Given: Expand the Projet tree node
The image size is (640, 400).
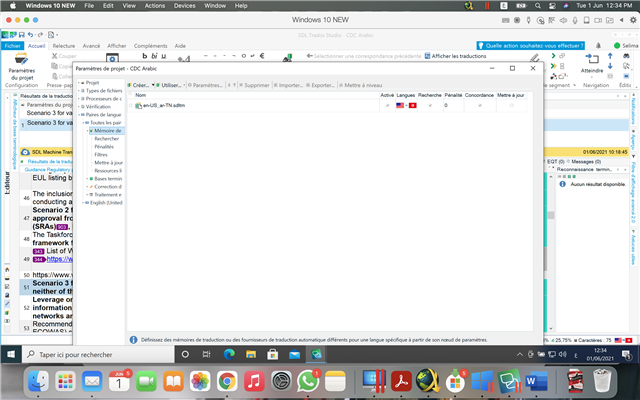Looking at the screenshot, I should click(79, 82).
